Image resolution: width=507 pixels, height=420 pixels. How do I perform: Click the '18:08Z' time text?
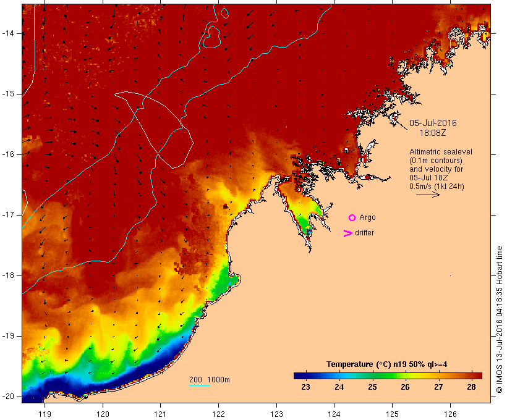(433, 133)
